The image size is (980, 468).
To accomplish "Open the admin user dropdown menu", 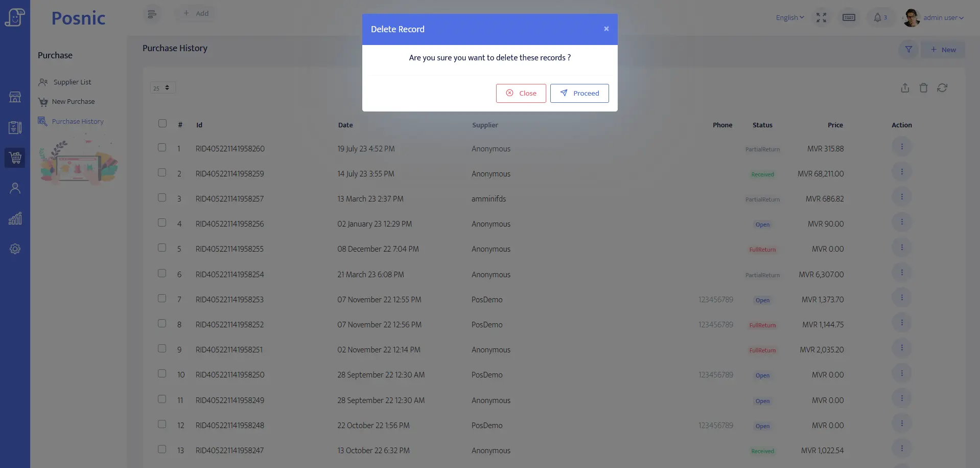I will (x=943, y=18).
